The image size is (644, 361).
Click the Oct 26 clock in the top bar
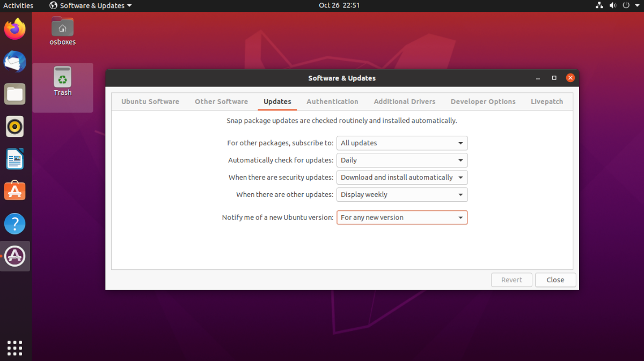(x=339, y=5)
